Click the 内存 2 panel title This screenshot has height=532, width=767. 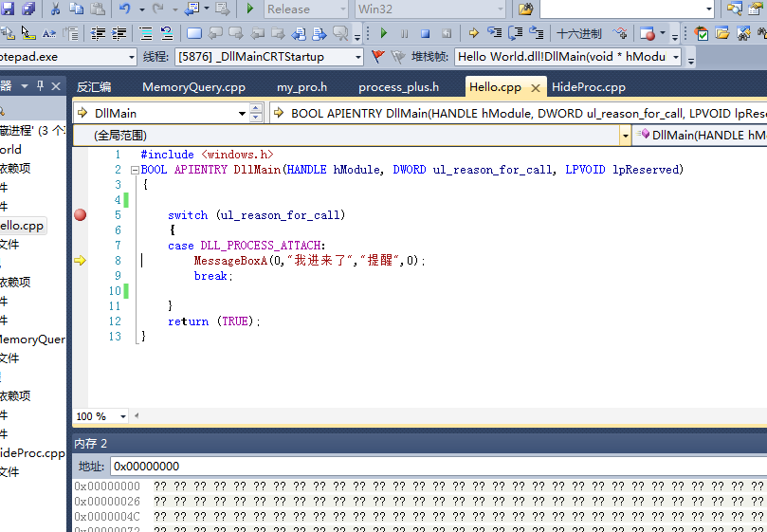point(90,444)
